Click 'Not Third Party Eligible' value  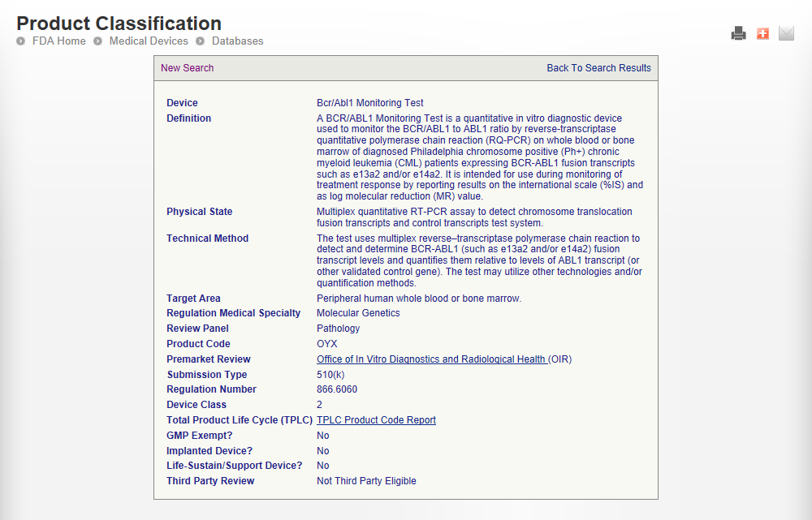tap(367, 481)
